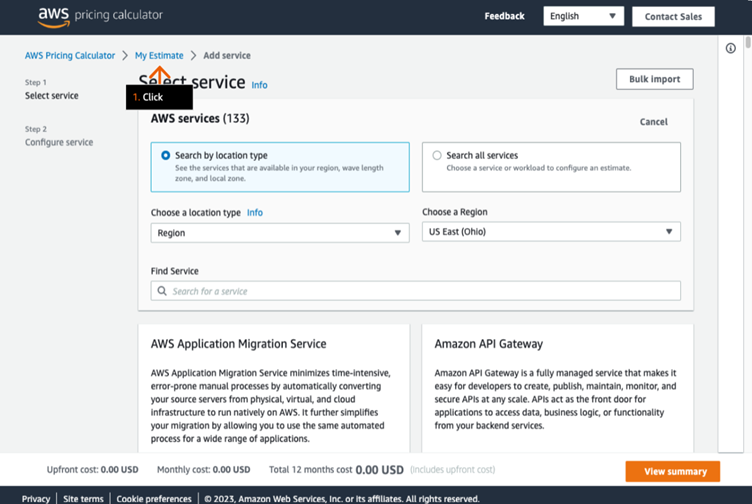
Task: Open the info panel icon at right edge
Action: [731, 48]
